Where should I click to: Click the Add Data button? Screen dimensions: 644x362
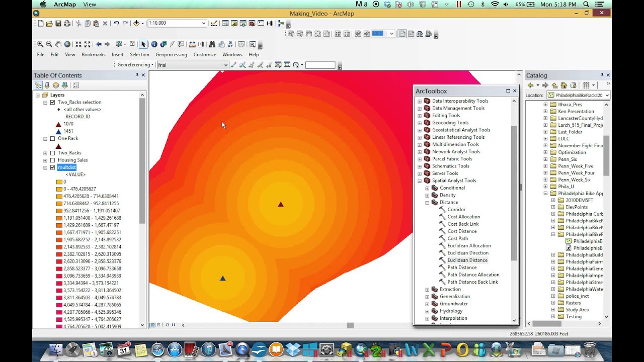136,23
